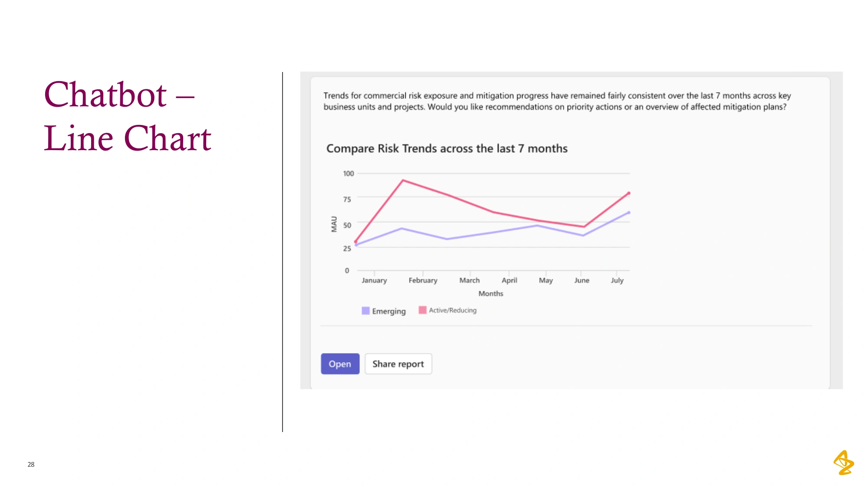Click the Open button
868x488 pixels.
coord(340,364)
